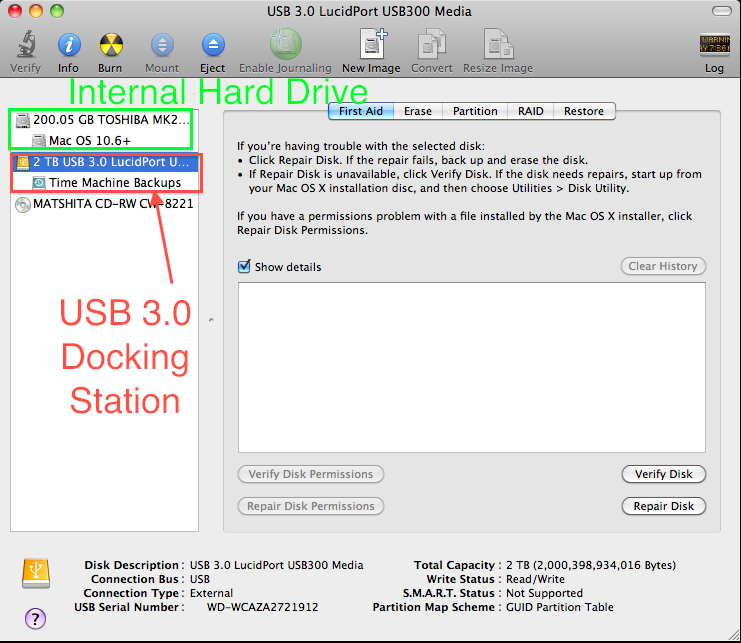Select the Mac OS 10.6+ volume
The image size is (741, 643).
[104, 141]
